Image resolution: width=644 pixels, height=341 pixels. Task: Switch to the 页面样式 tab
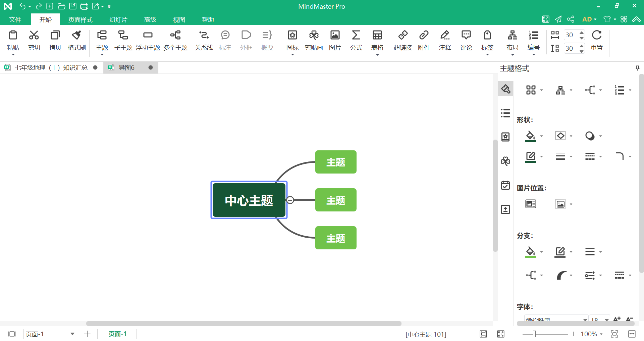click(x=80, y=19)
